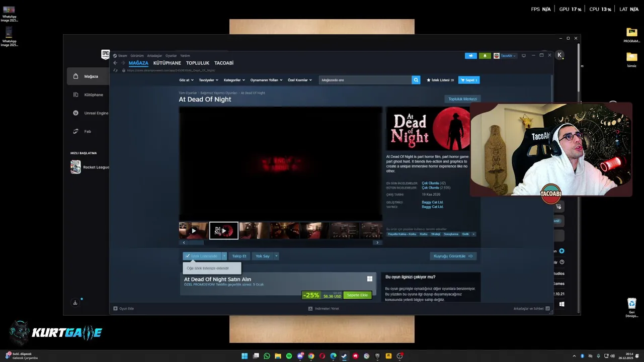The height and width of the screenshot is (362, 644).
Task: Open İstek Listesi wishlist link
Action: [440, 80]
